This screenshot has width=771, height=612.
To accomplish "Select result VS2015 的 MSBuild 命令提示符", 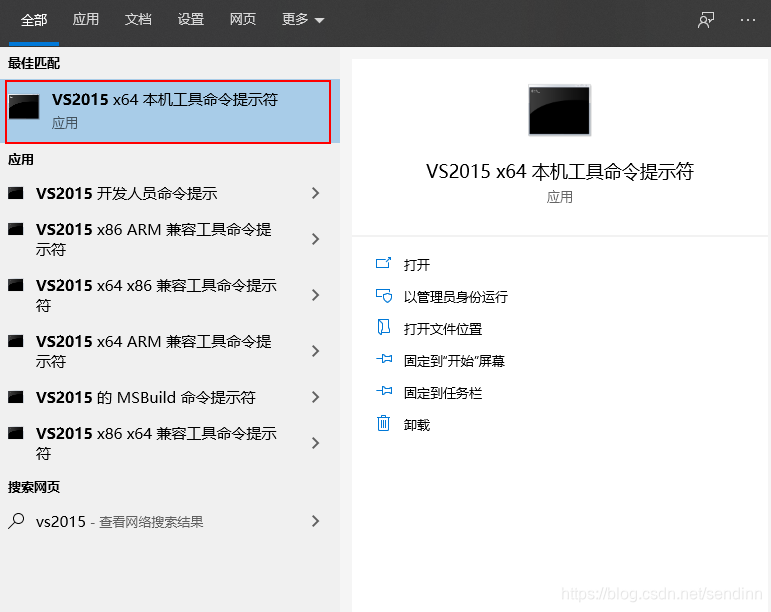I will [x=170, y=397].
